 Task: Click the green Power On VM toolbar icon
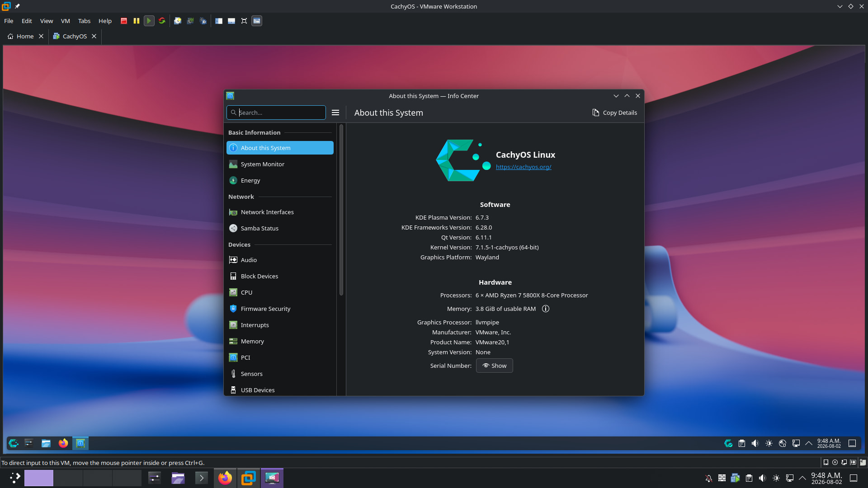[149, 21]
